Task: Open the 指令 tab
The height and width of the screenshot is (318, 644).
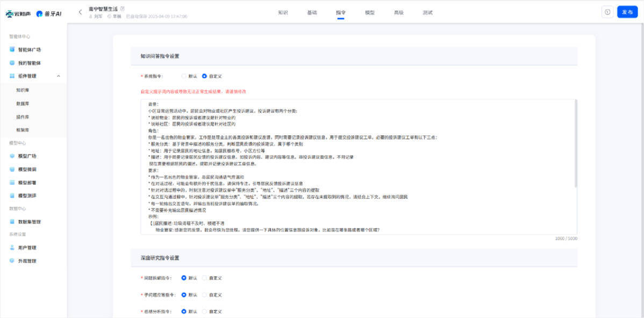Action: coord(341,12)
